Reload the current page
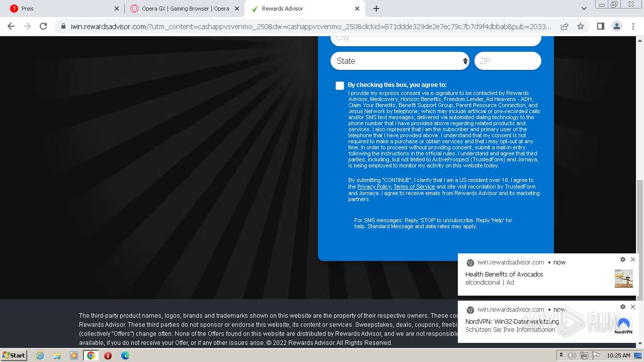Screen dimensions: 644x362 pyautogui.click(x=43, y=26)
